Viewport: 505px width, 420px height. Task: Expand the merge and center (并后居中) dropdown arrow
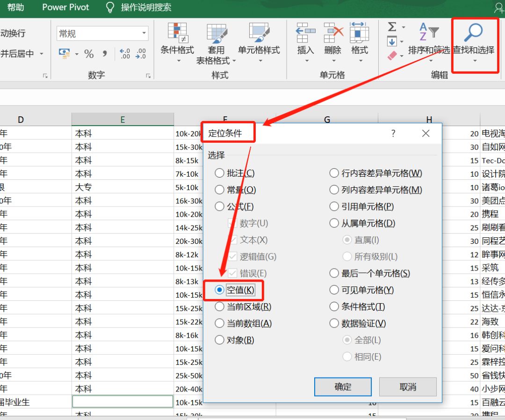pos(42,54)
